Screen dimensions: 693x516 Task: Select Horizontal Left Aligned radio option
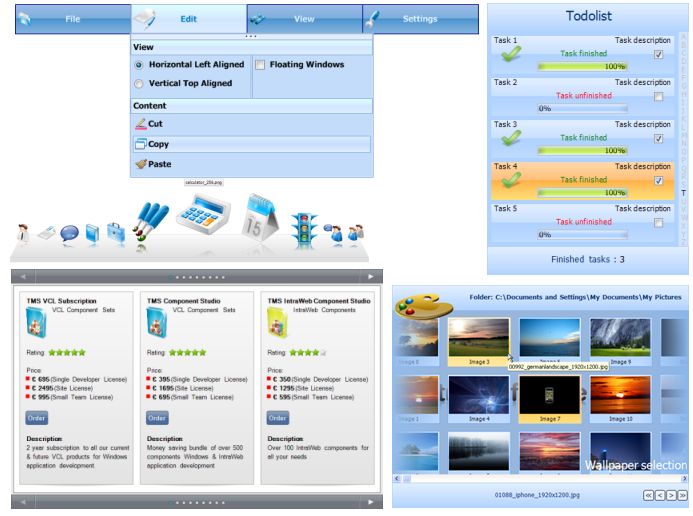point(139,65)
